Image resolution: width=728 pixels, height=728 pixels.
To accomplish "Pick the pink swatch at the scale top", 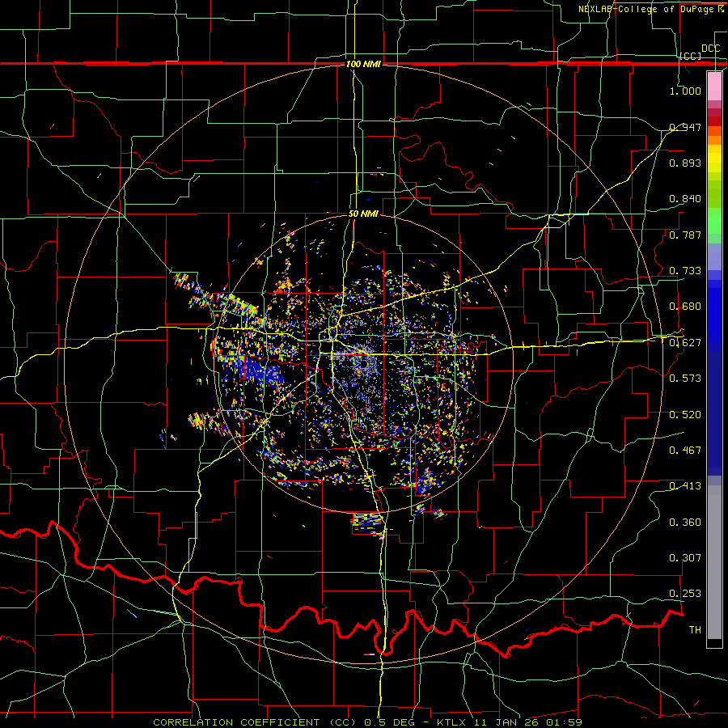I will pyautogui.click(x=714, y=86).
